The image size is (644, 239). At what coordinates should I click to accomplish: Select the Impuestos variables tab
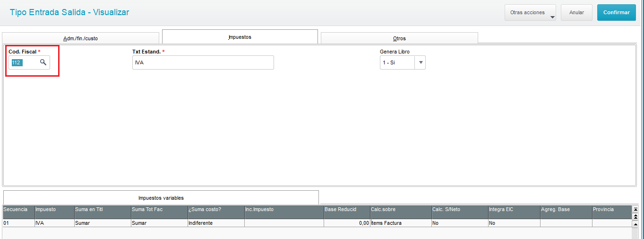click(161, 198)
